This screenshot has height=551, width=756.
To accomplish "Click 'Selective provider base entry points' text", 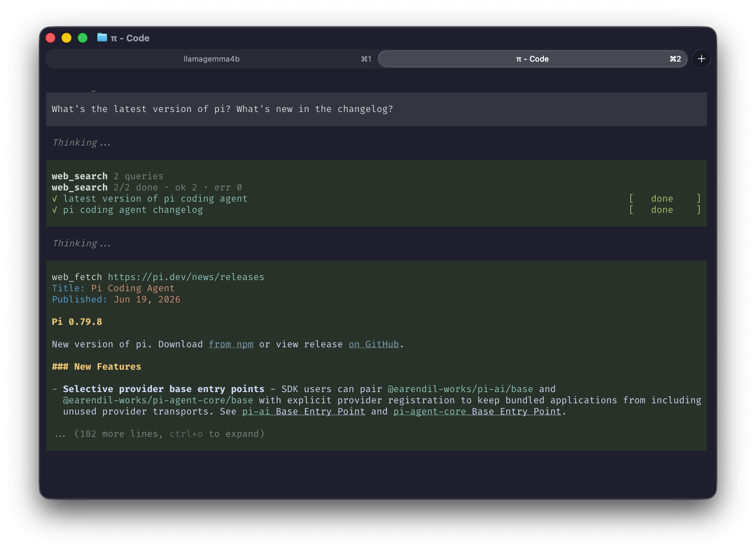I will click(163, 389).
